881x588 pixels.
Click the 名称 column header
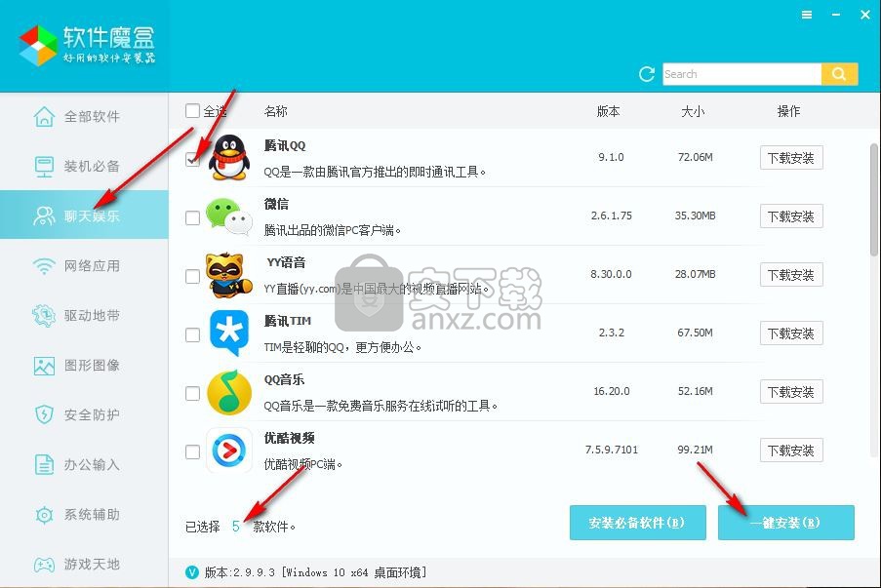276,111
